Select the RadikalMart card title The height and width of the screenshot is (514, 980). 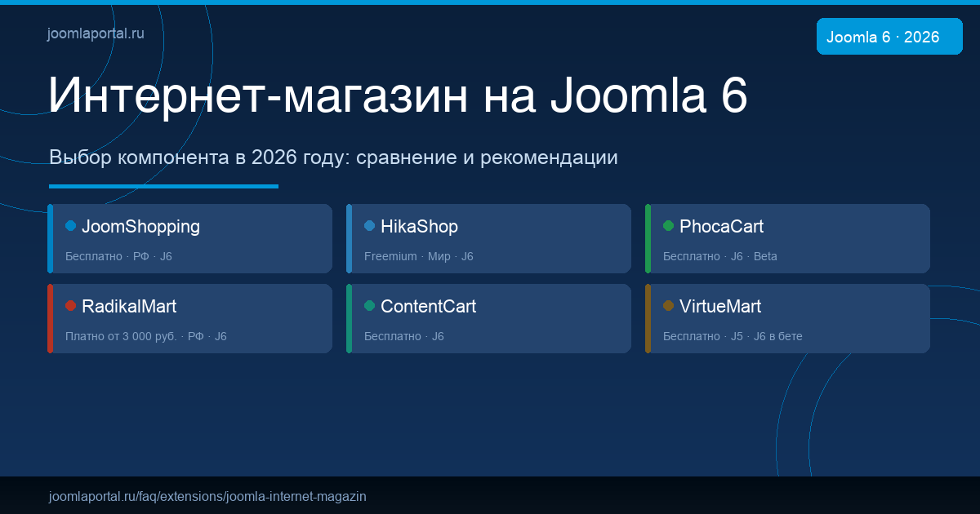pyautogui.click(x=129, y=307)
